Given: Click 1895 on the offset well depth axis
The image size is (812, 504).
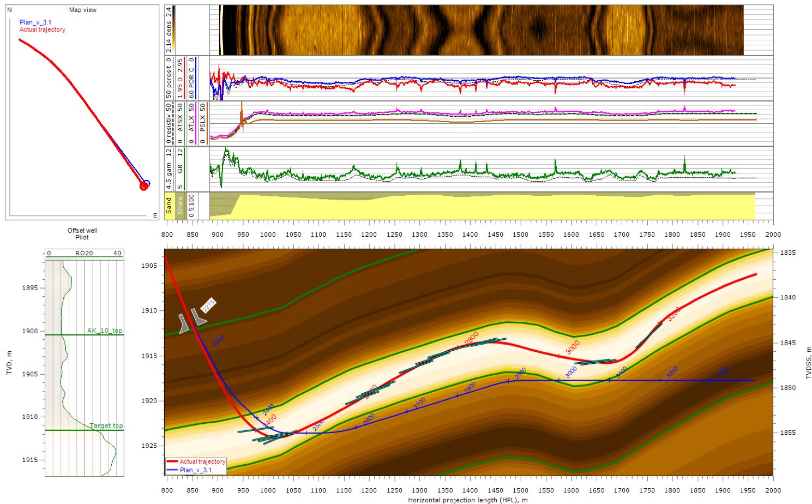Looking at the screenshot, I should pyautogui.click(x=30, y=288).
